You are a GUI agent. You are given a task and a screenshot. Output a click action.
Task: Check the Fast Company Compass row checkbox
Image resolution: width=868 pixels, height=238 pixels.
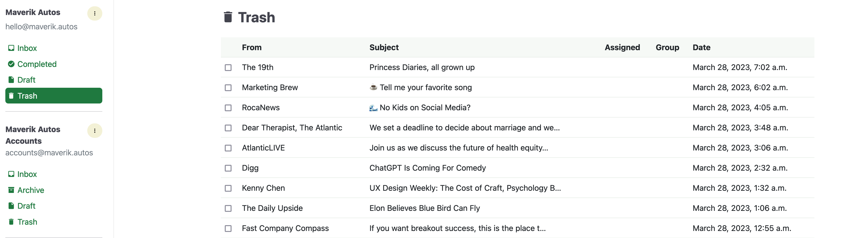click(x=228, y=228)
